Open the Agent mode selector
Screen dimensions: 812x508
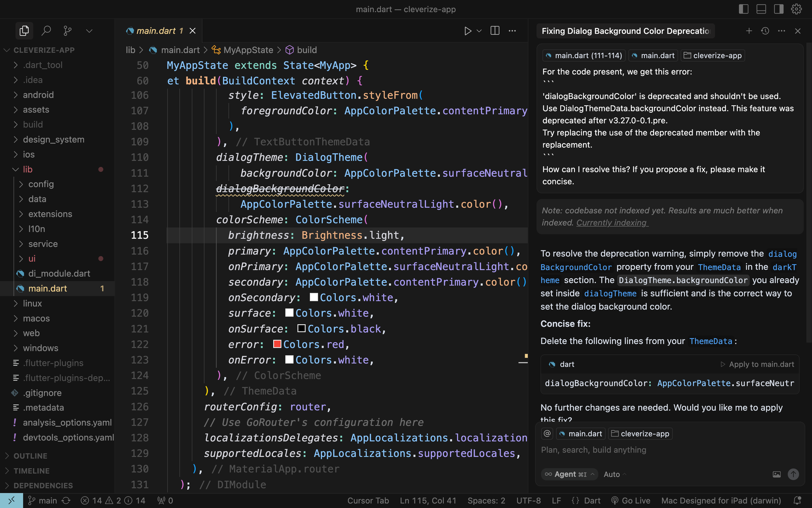point(570,474)
